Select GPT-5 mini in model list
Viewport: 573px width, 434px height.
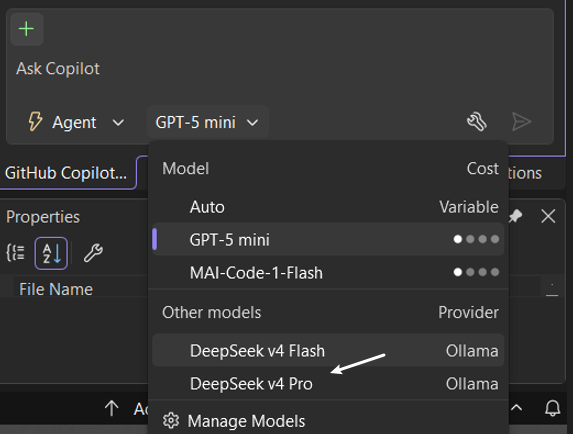[x=328, y=240]
